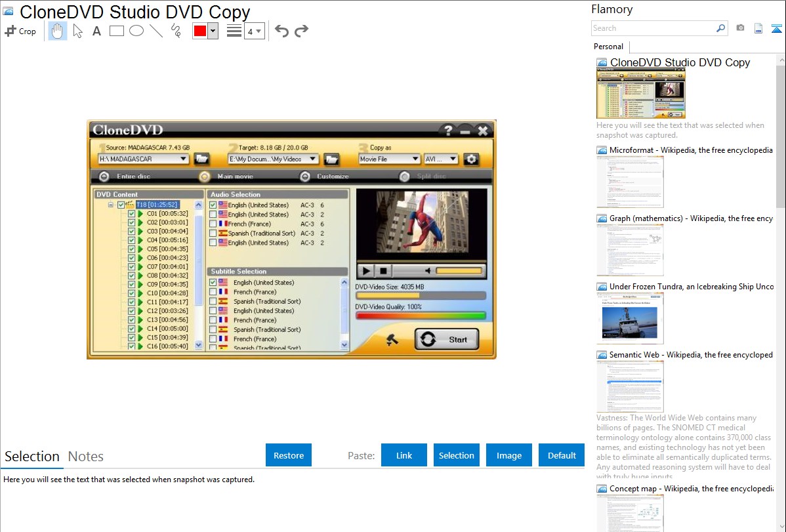Uncheck English audio track AC-3 6
The image size is (786, 532).
(x=213, y=205)
